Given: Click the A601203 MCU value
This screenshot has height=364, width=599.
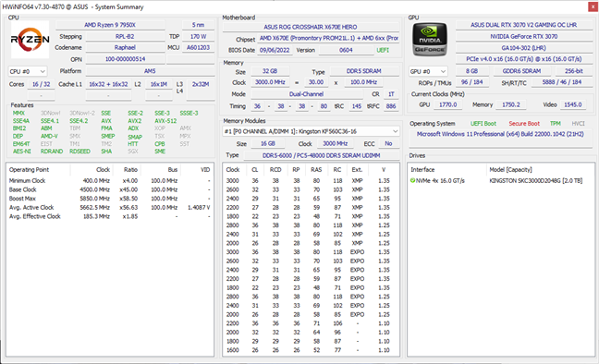Looking at the screenshot, I should 198,47.
